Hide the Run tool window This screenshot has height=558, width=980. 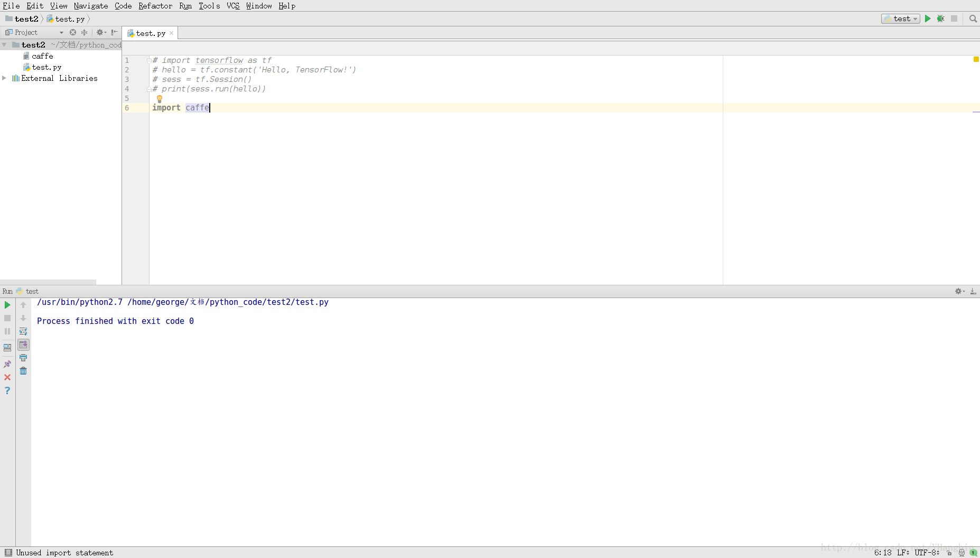tap(973, 291)
